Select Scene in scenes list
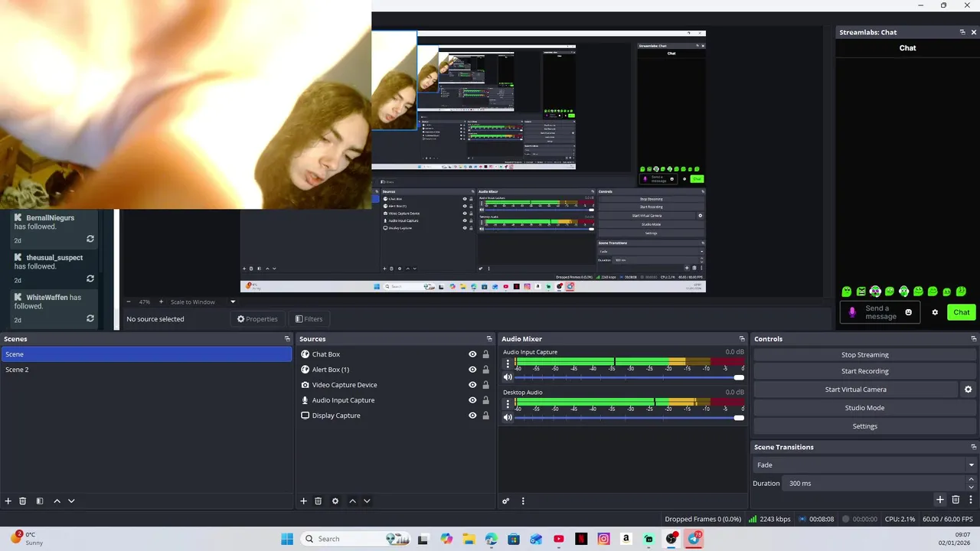980x551 pixels. pos(146,354)
